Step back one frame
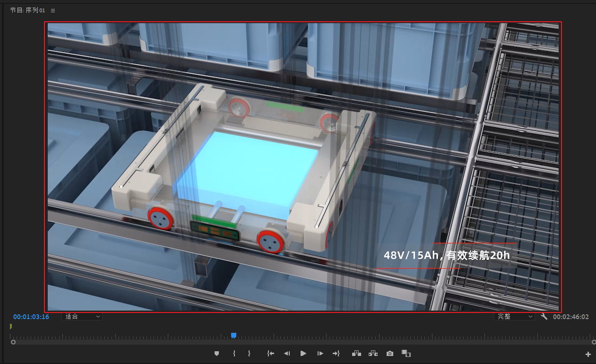Image resolution: width=596 pixels, height=364 pixels. [x=286, y=353]
